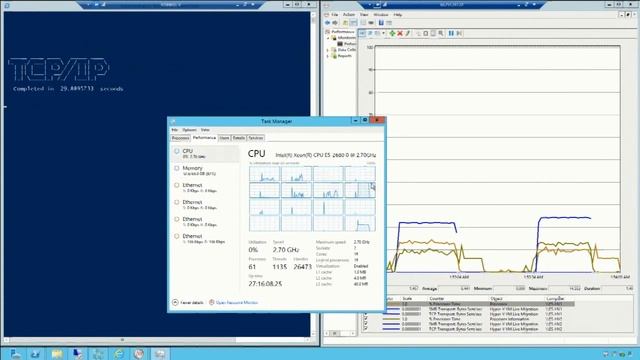Expand the Data Collector Sets tree node
The width and height of the screenshot is (640, 360).
[328, 50]
